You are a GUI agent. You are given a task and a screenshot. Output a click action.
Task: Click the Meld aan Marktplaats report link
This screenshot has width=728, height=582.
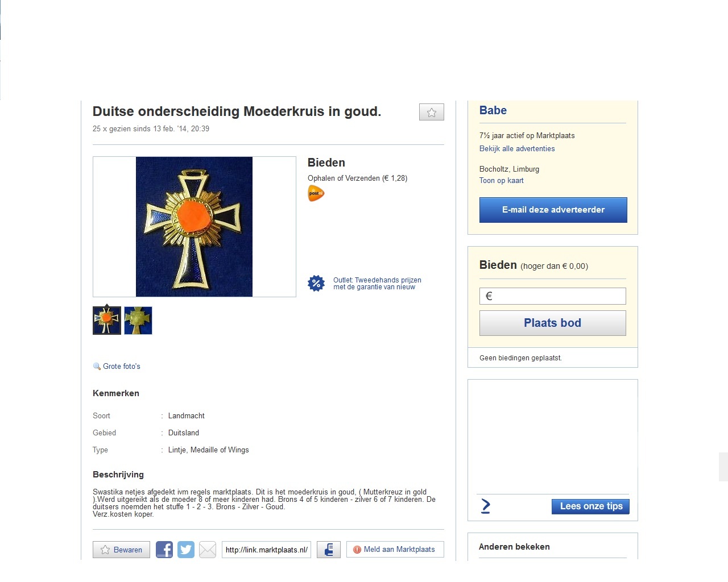click(x=395, y=550)
